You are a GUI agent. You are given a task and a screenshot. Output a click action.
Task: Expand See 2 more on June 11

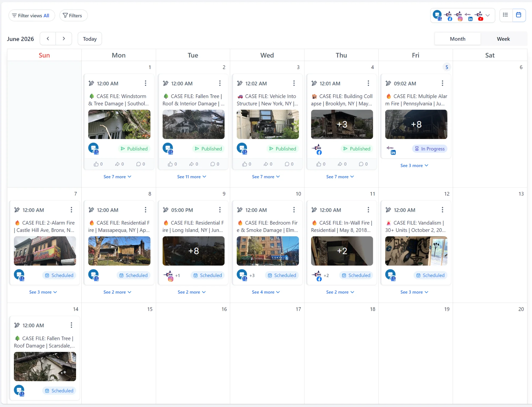click(340, 292)
